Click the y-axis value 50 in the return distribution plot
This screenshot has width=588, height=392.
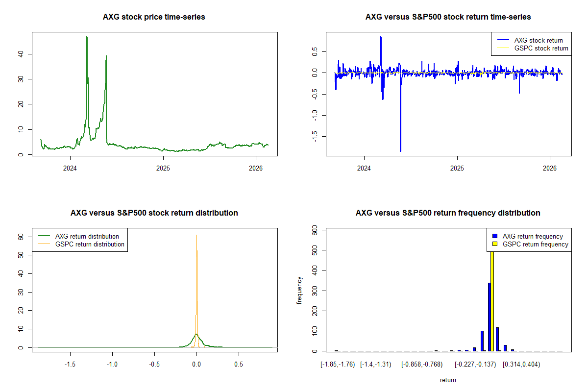[20, 255]
